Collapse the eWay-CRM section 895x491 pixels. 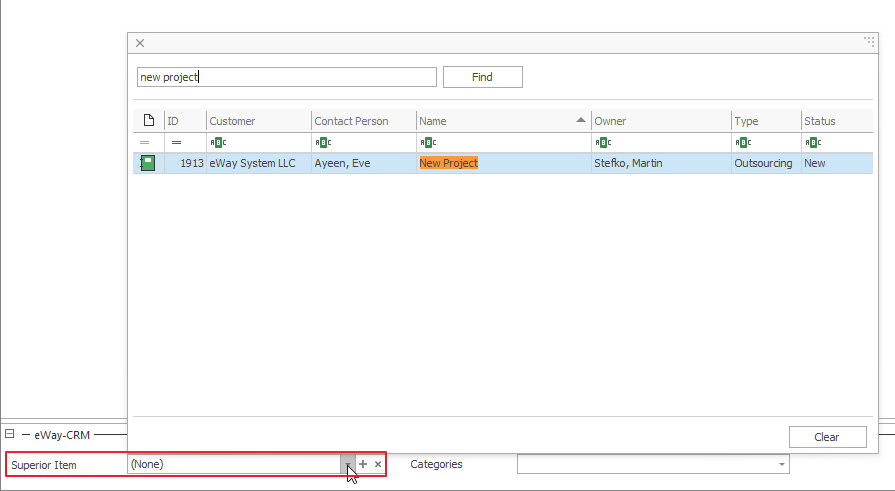pyautogui.click(x=9, y=435)
